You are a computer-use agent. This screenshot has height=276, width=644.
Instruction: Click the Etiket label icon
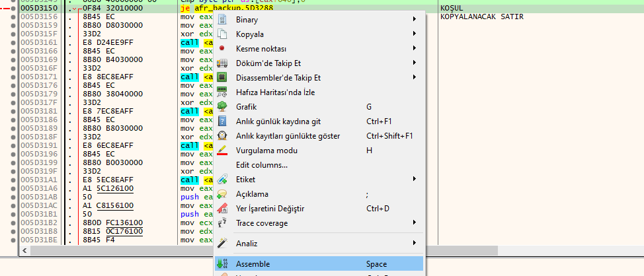221,179
